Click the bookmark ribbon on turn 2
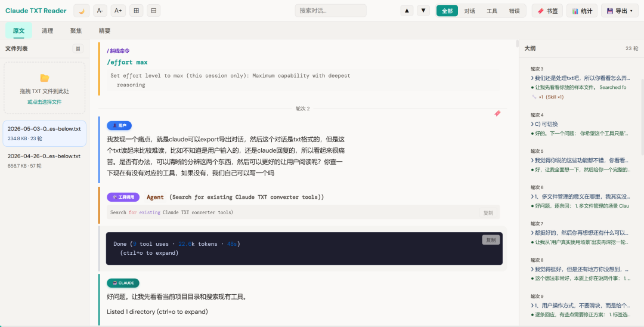Screen dimensions: 644x327 [497, 113]
